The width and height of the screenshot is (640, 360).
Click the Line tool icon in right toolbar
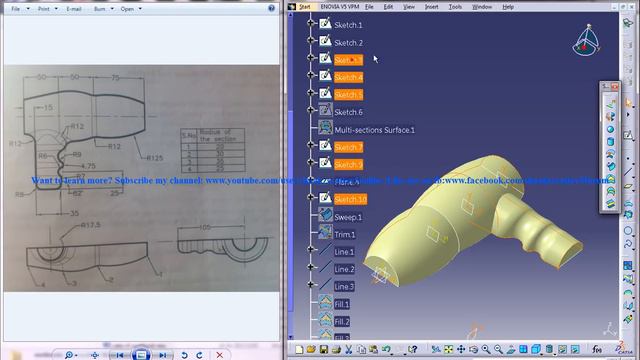pyautogui.click(x=628, y=172)
